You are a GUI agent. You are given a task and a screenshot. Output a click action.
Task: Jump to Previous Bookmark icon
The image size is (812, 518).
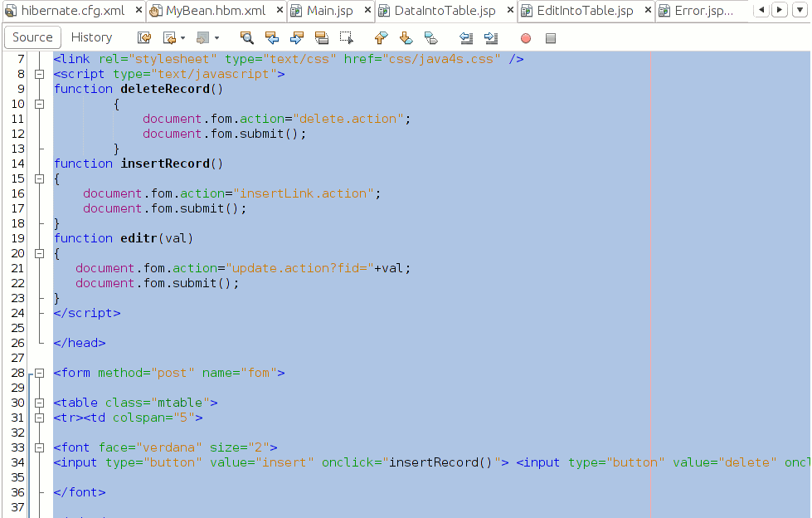pyautogui.click(x=381, y=37)
